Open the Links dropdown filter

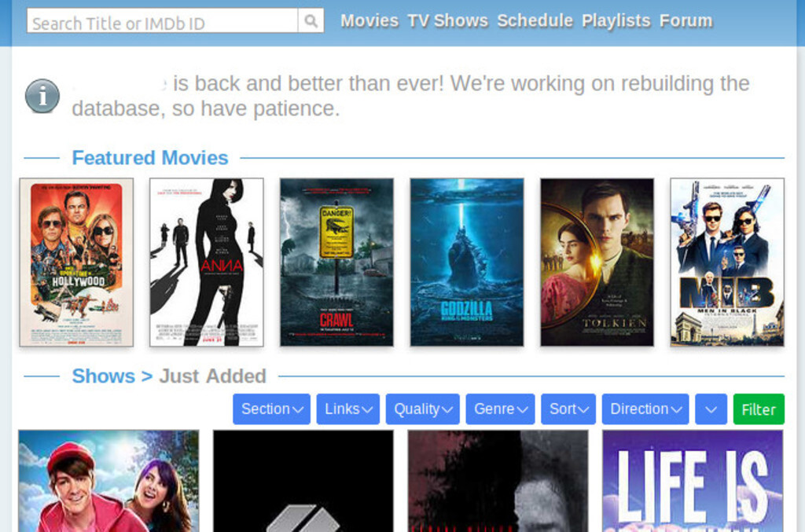(347, 409)
